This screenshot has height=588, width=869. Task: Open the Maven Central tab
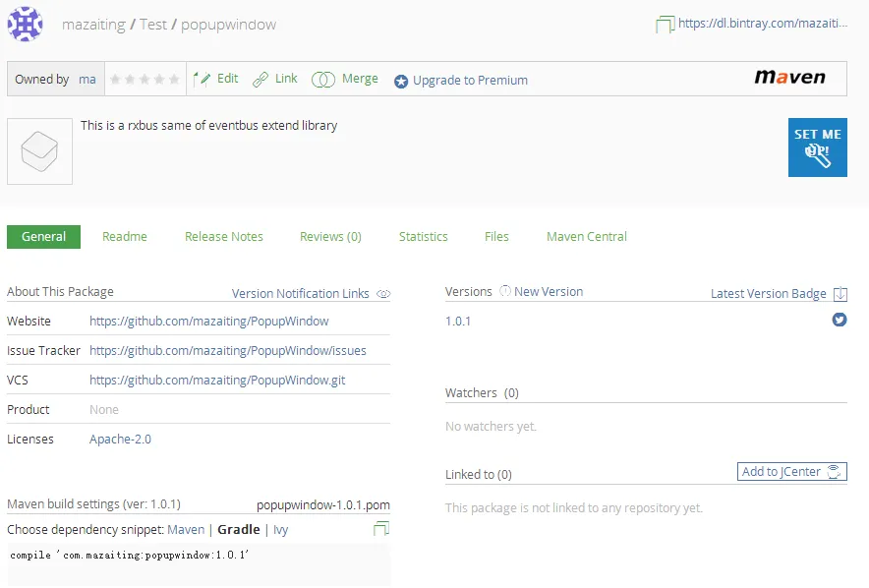point(586,237)
